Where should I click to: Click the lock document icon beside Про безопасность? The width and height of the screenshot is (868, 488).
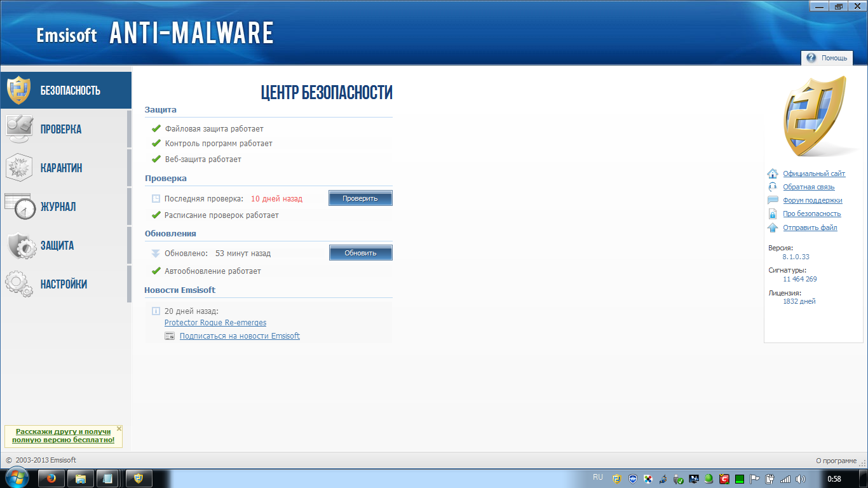(773, 214)
